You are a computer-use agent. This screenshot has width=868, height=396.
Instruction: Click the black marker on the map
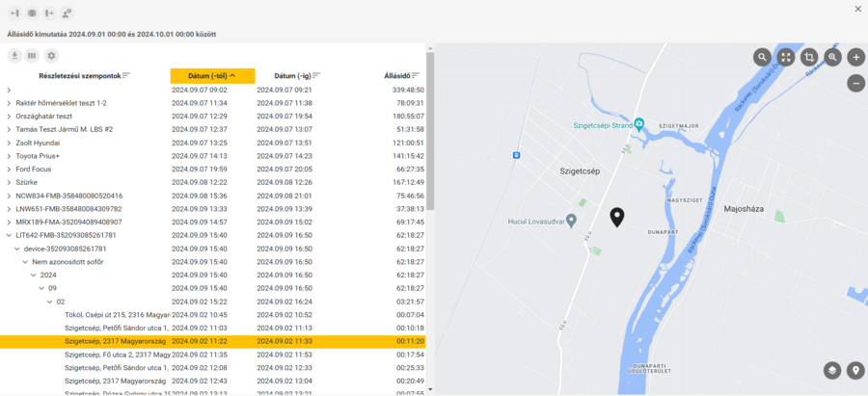tap(617, 217)
